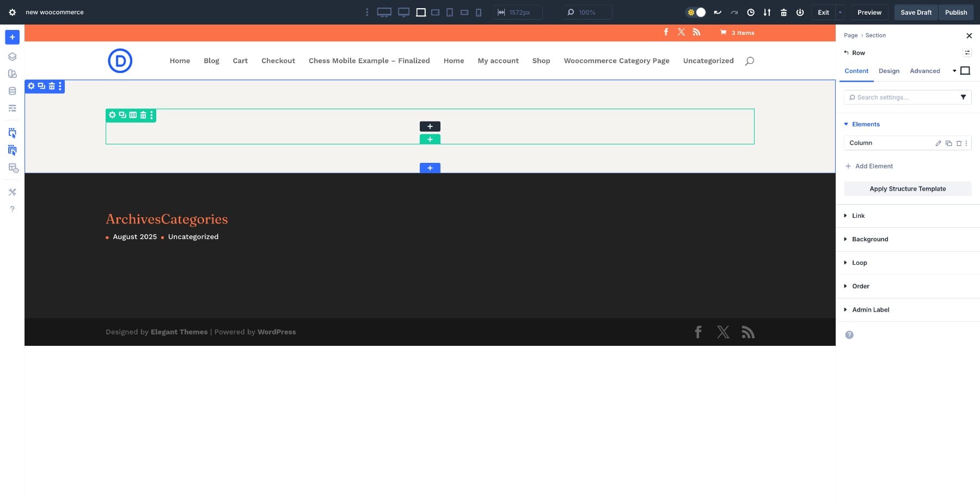Open the Exit button dropdown arrow

pyautogui.click(x=840, y=12)
